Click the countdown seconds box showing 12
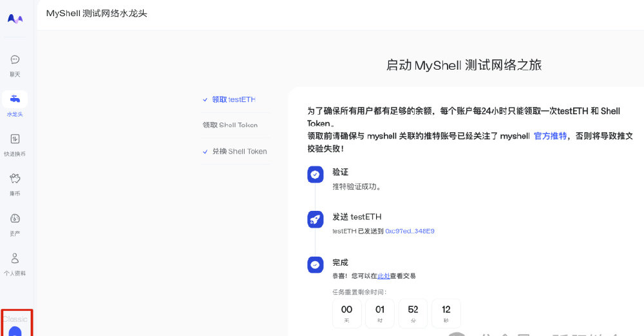The height and width of the screenshot is (336, 644). pyautogui.click(x=446, y=313)
